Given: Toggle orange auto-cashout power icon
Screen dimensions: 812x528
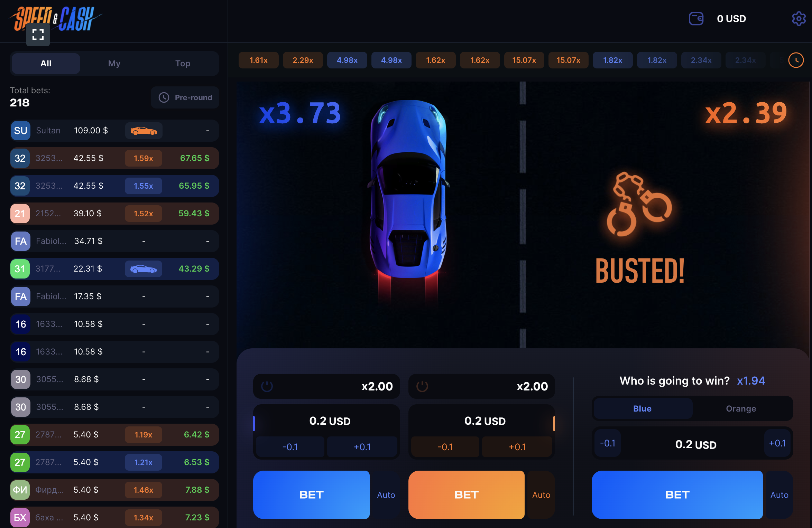Looking at the screenshot, I should tap(422, 386).
